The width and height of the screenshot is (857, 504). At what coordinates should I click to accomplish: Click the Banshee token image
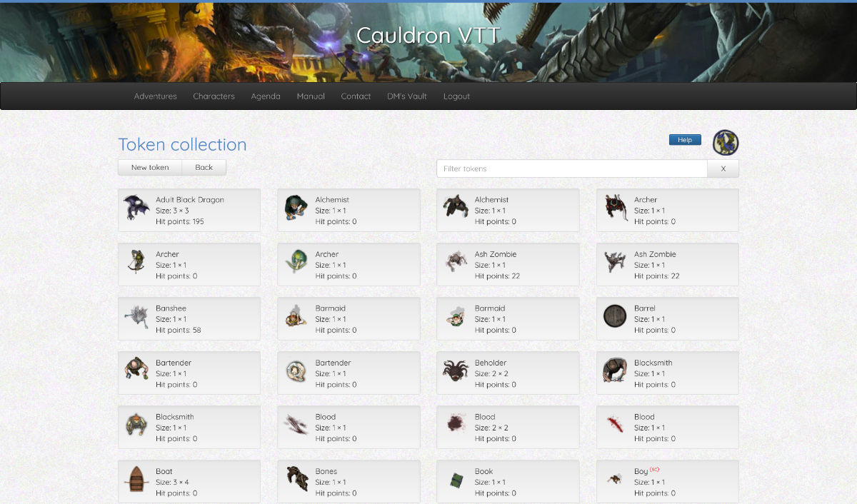(x=136, y=316)
